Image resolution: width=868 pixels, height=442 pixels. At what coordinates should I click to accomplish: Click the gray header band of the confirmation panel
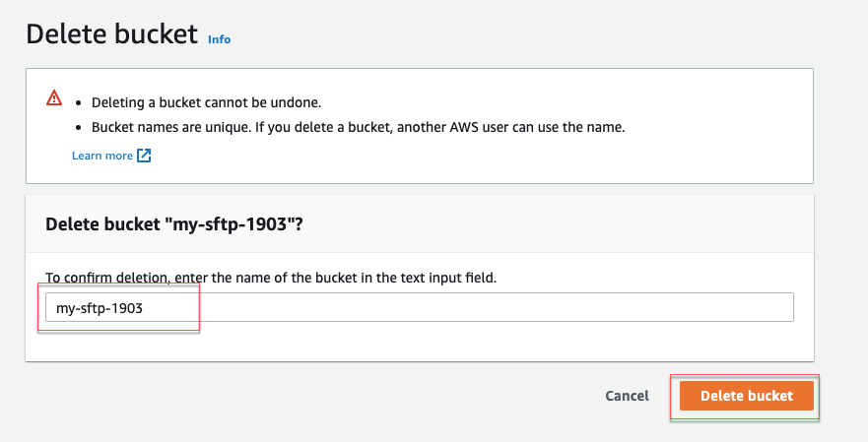tap(554, 224)
